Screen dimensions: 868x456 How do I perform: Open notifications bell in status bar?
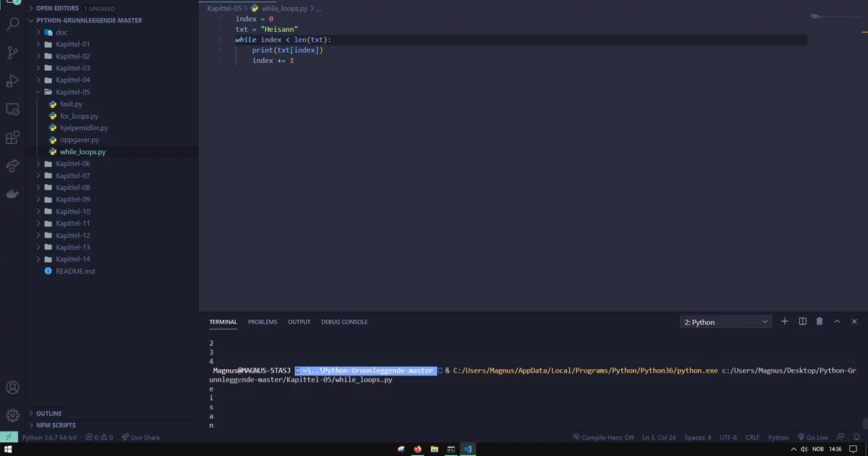(856, 437)
